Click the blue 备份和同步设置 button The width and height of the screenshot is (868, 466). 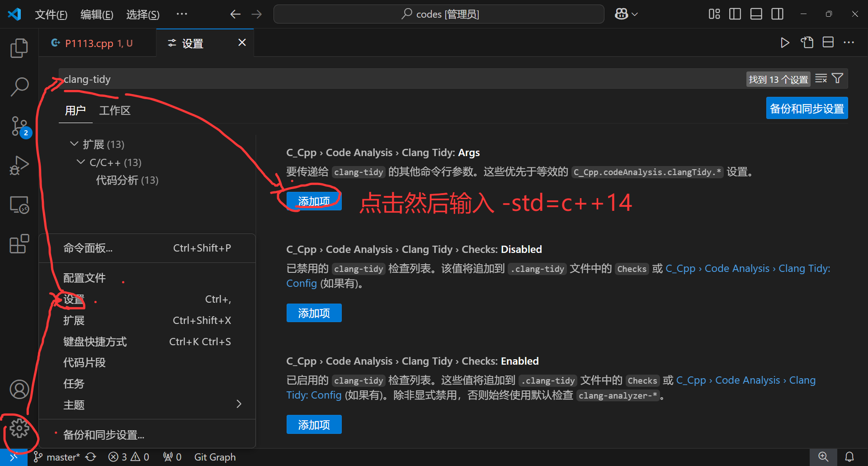click(807, 109)
